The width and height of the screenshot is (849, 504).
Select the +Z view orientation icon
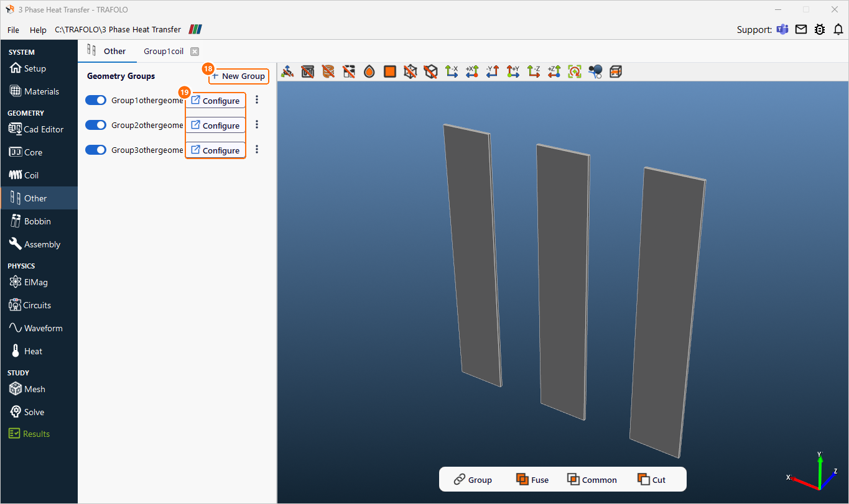554,71
